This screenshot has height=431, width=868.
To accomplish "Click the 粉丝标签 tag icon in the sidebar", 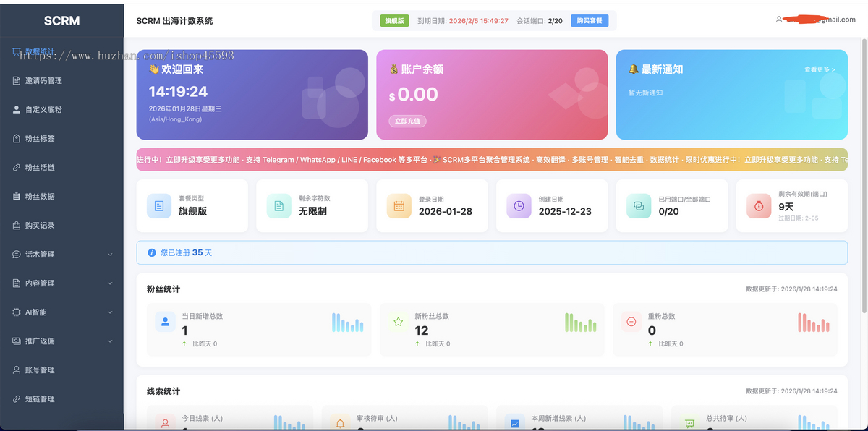I will (x=17, y=139).
